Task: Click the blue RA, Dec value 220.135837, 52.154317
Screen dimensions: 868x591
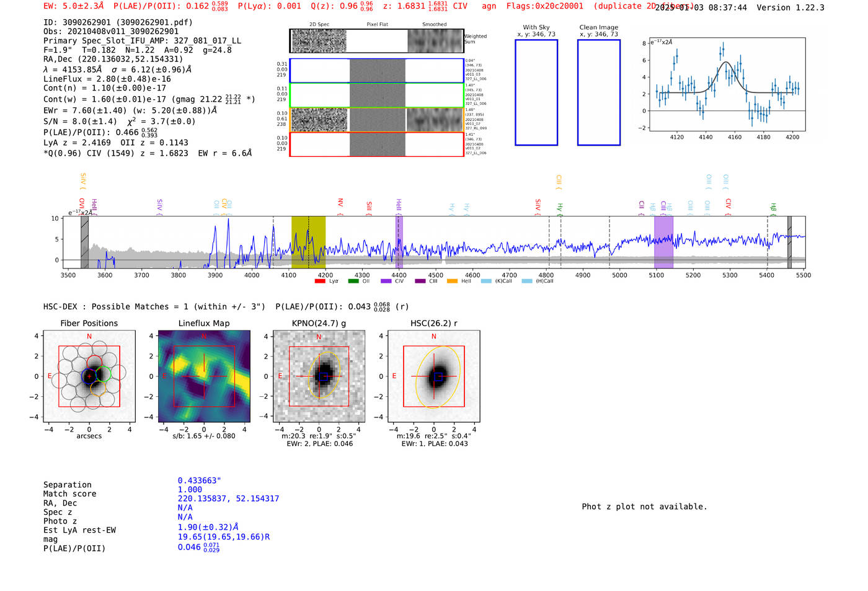Action: click(228, 499)
